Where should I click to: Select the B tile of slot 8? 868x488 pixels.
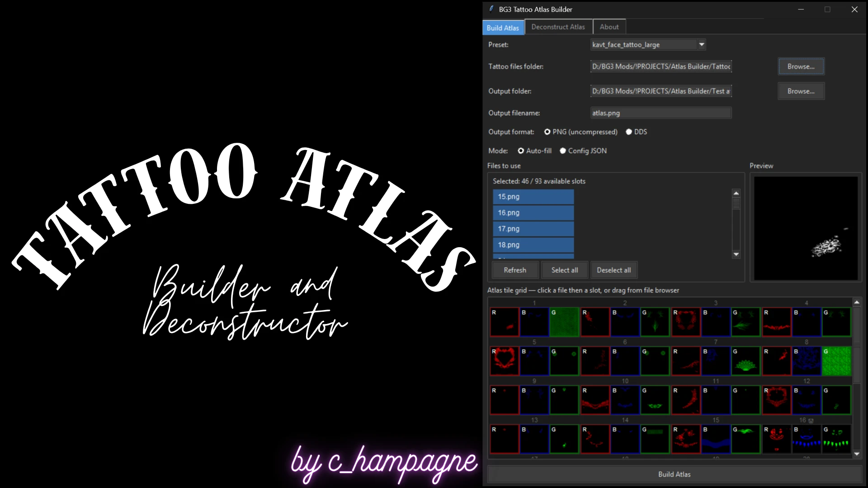pyautogui.click(x=807, y=361)
